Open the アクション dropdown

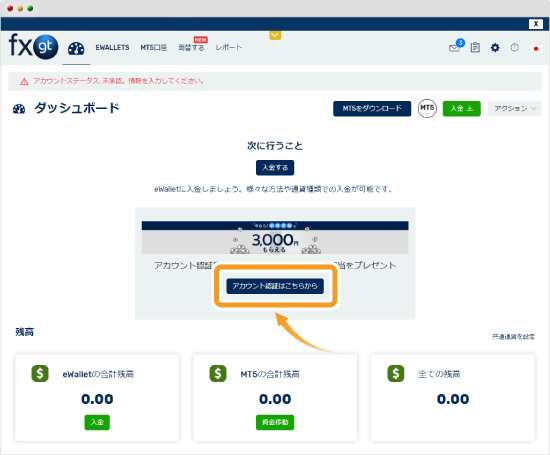(515, 109)
